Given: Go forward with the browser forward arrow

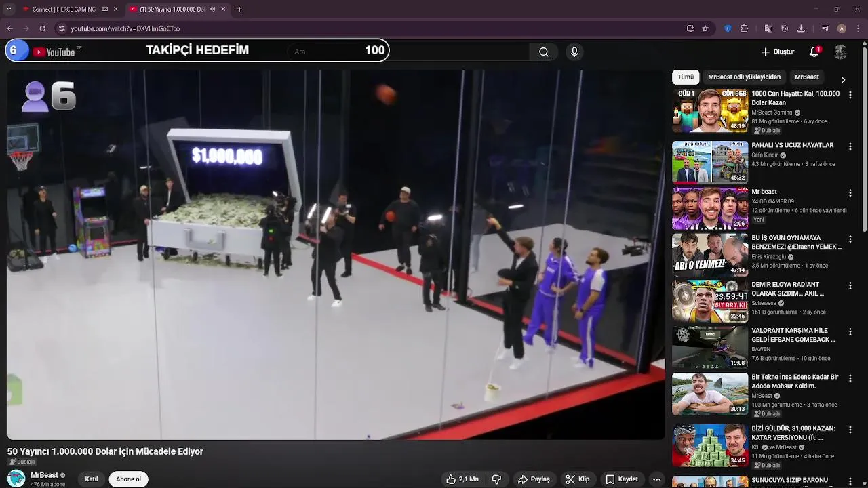Looking at the screenshot, I should [26, 28].
